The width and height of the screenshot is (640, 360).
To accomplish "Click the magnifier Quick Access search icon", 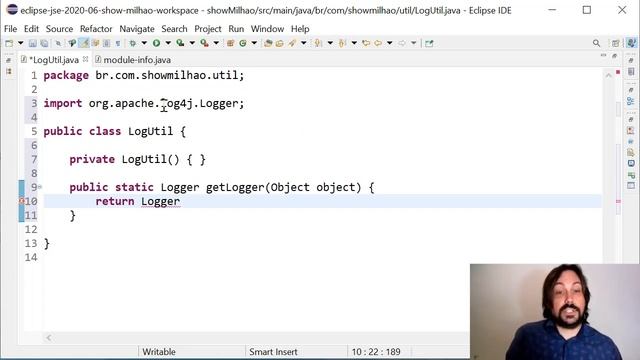I will [x=597, y=43].
